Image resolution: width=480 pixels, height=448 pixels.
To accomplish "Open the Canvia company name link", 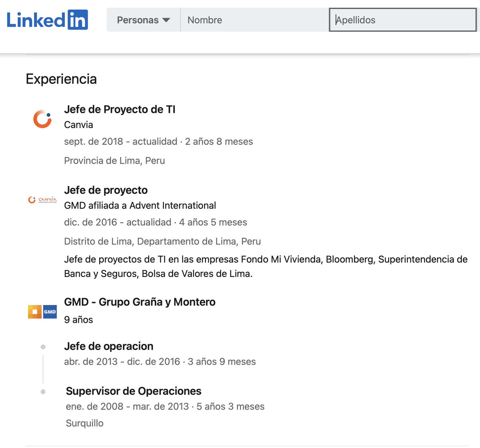I will point(78,125).
